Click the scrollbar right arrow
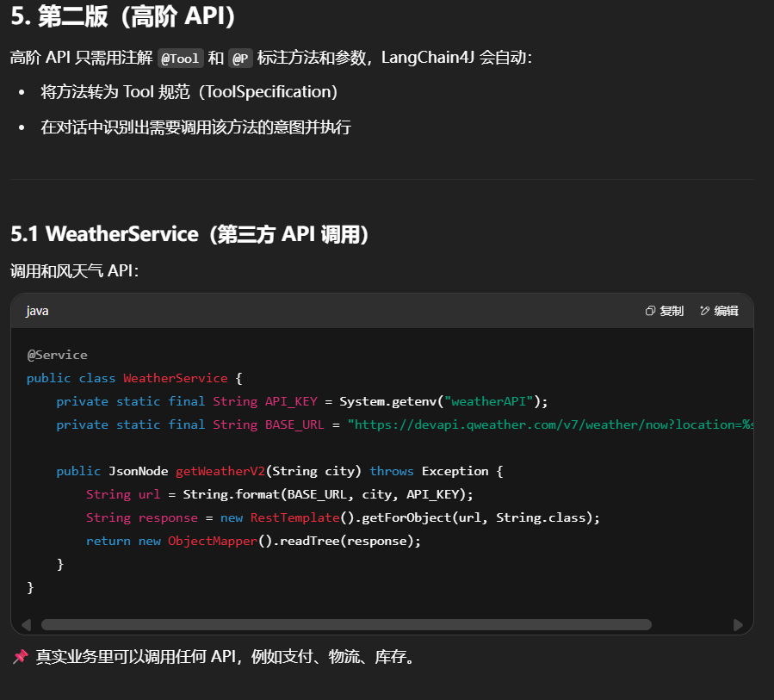The height and width of the screenshot is (700, 774). tap(738, 625)
